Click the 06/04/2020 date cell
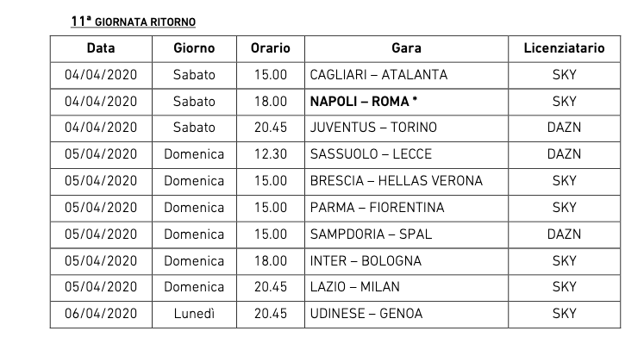 (101, 313)
